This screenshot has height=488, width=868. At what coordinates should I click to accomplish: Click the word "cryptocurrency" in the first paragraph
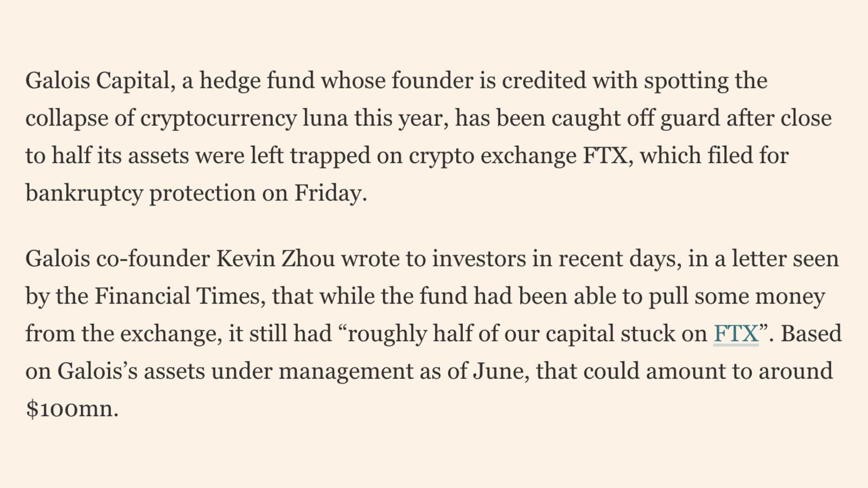coord(218,118)
